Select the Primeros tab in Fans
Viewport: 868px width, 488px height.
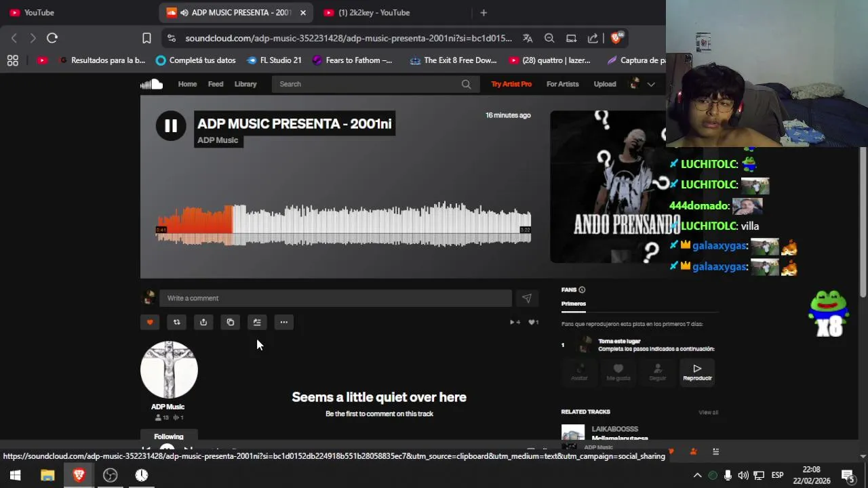tap(574, 304)
